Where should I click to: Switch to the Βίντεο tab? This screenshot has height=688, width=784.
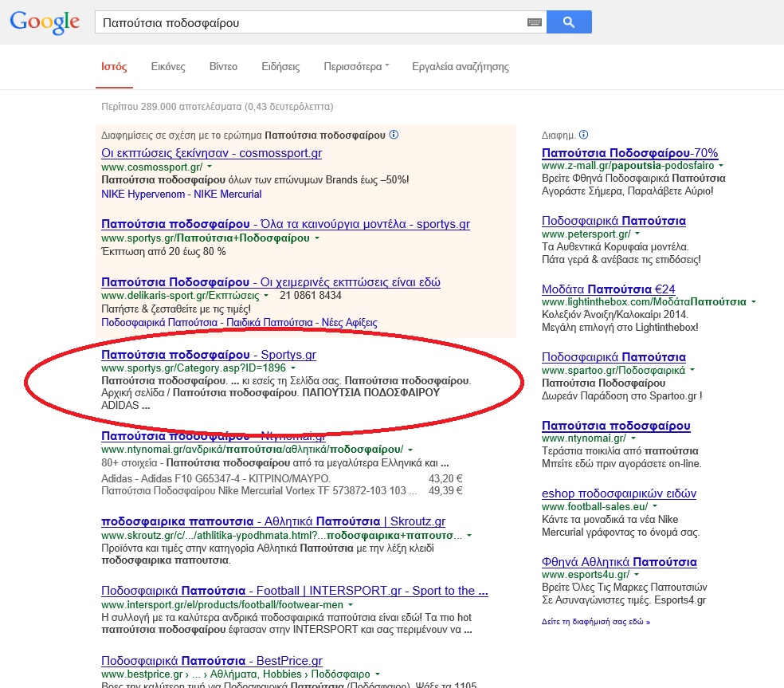pyautogui.click(x=223, y=66)
